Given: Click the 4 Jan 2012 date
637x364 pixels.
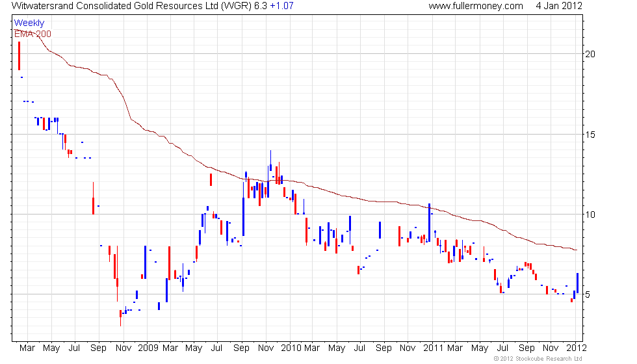Looking at the screenshot, I should pos(559,6).
